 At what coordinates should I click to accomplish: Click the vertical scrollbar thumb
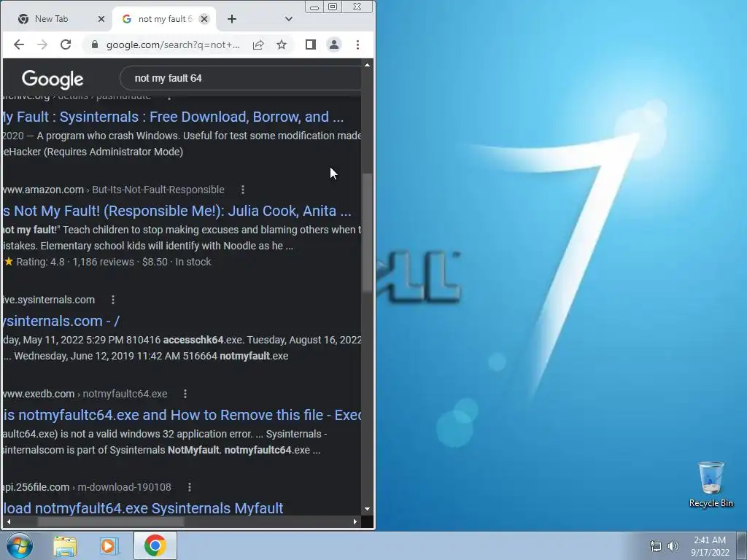368,233
